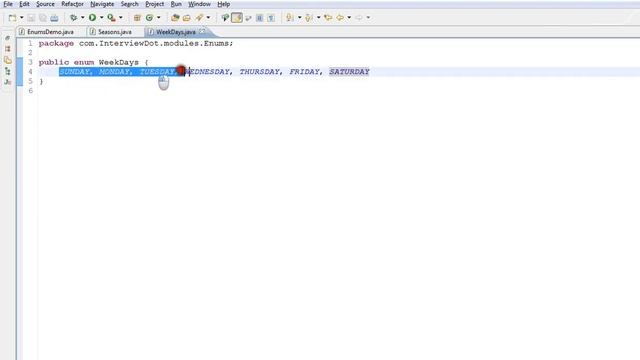This screenshot has height=360, width=640.
Task: Open dropdown arrow next to New icon
Action: (x=22, y=18)
